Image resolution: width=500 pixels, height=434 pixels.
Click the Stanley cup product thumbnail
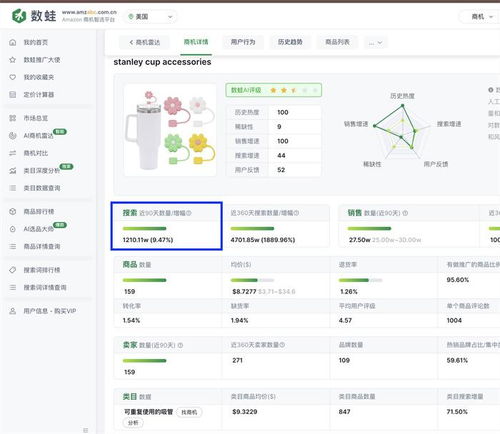tap(170, 130)
